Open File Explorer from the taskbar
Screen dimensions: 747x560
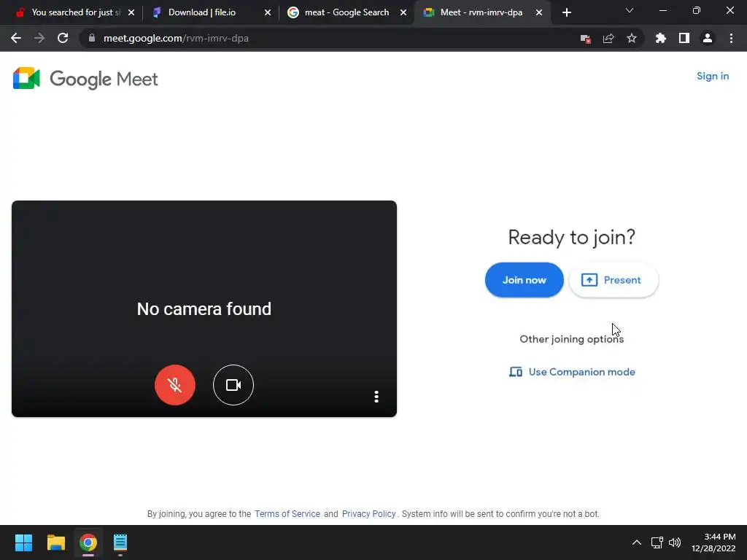tap(55, 542)
